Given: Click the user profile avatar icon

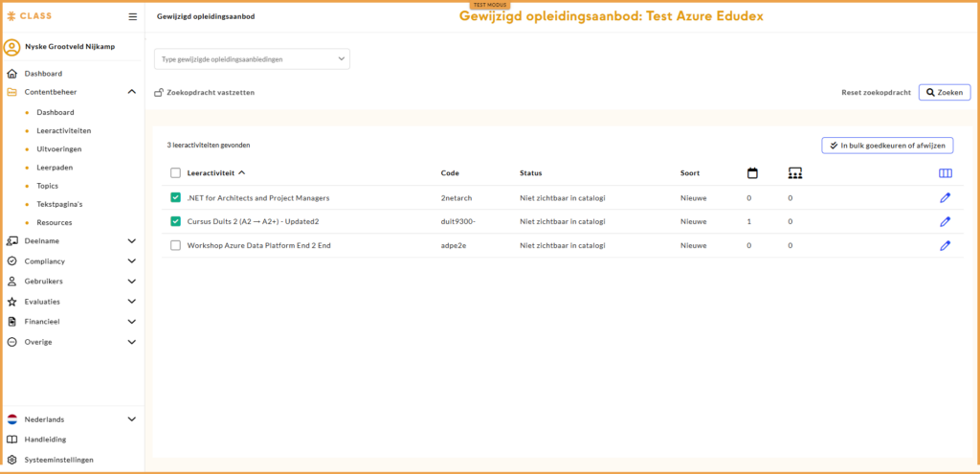Looking at the screenshot, I should 12,47.
